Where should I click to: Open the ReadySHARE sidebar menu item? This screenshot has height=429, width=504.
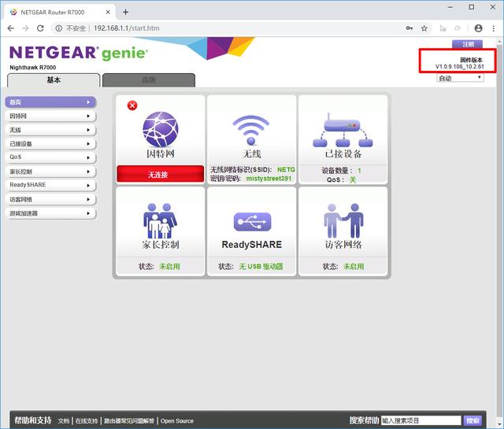(x=50, y=185)
